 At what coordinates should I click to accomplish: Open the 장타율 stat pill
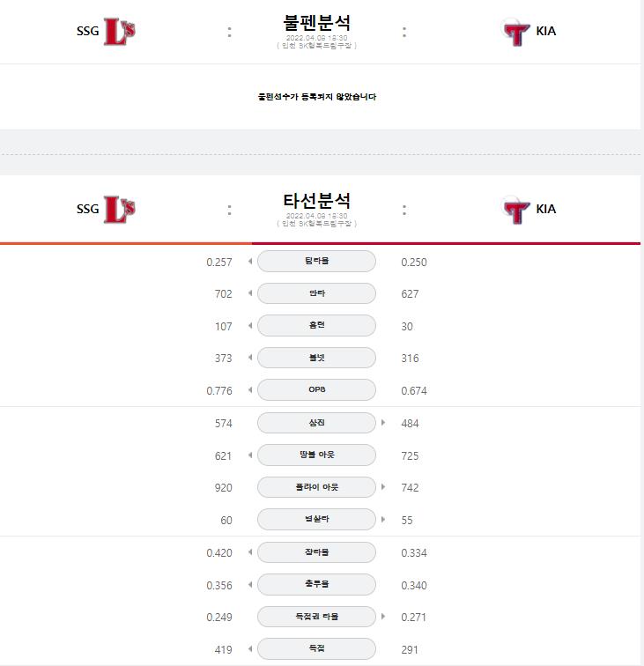[x=316, y=552]
